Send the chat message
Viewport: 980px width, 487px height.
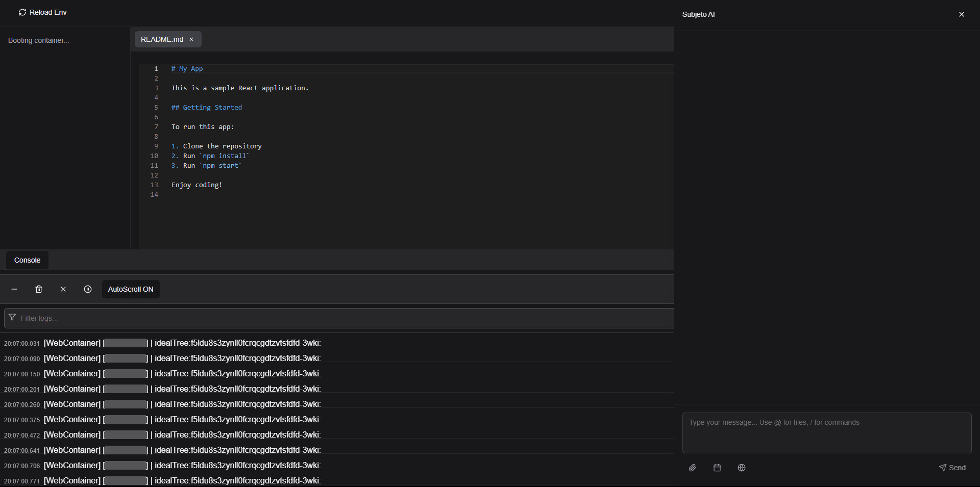click(952, 468)
